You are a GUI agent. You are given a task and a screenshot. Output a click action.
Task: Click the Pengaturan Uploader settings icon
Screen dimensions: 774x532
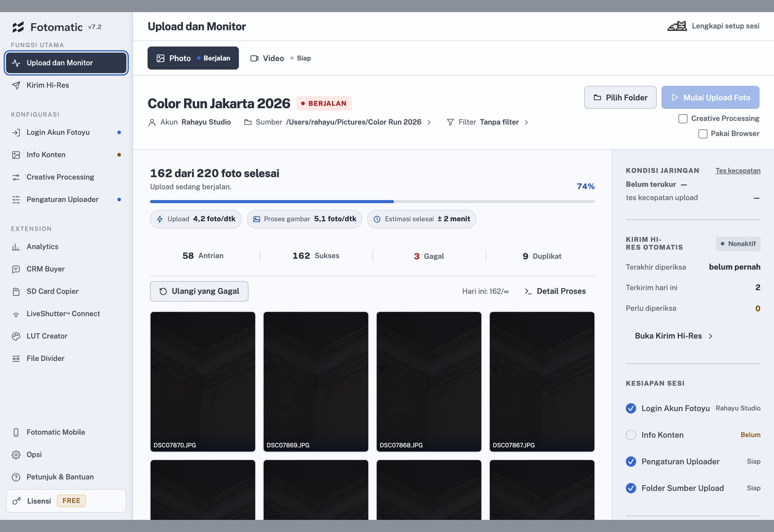point(16,199)
